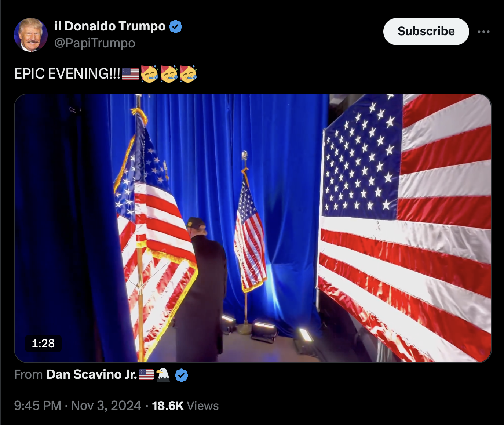This screenshot has width=504, height=425.
Task: Open the Dan Scavino Jr. source link
Action: coord(92,374)
